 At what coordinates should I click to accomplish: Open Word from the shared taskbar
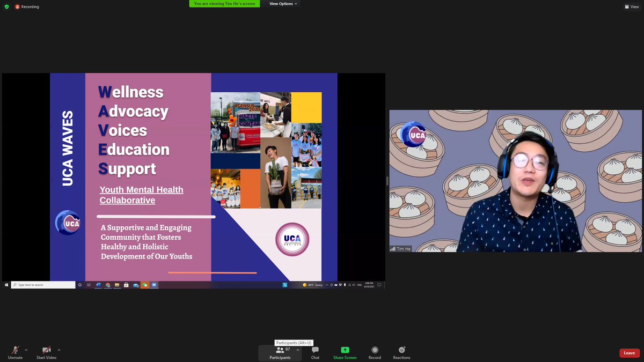pyautogui.click(x=98, y=285)
